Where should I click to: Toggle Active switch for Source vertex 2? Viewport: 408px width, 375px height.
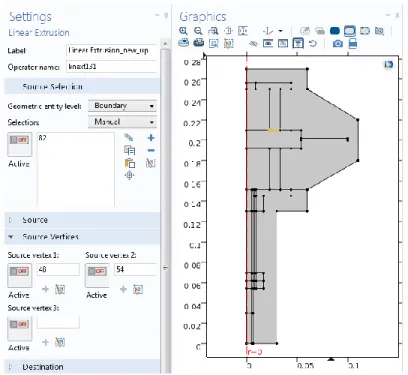tap(97, 275)
